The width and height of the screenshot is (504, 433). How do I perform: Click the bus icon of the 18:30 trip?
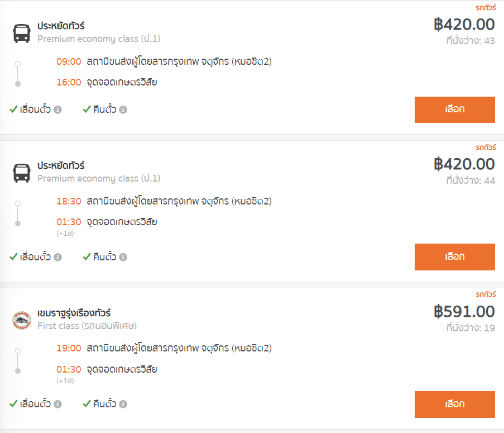pos(22,173)
